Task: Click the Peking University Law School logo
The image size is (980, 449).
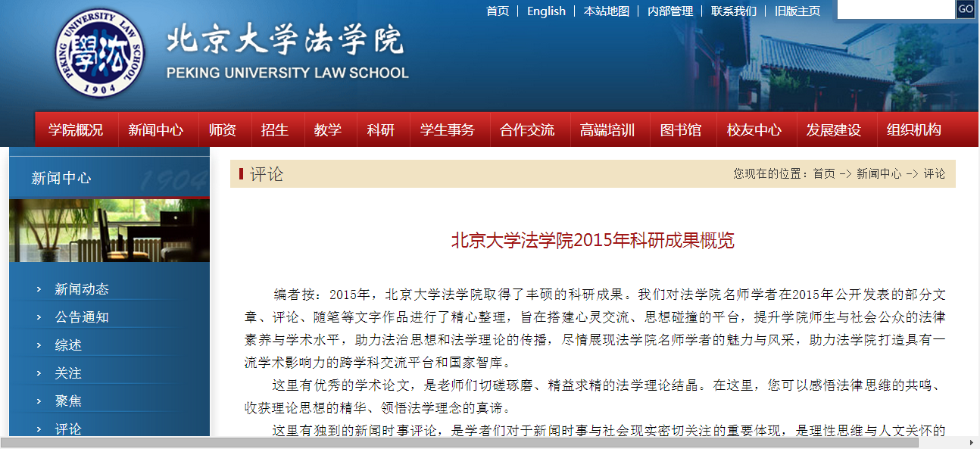Action: point(100,53)
